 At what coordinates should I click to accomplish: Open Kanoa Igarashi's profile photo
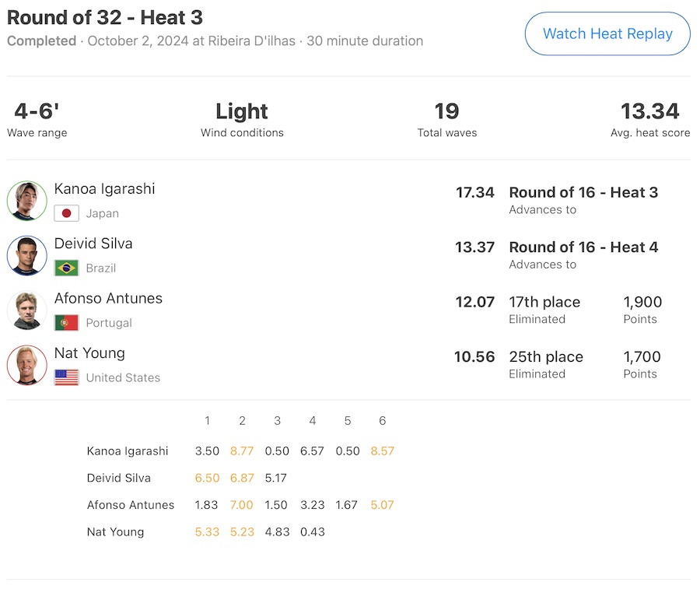[x=26, y=201]
